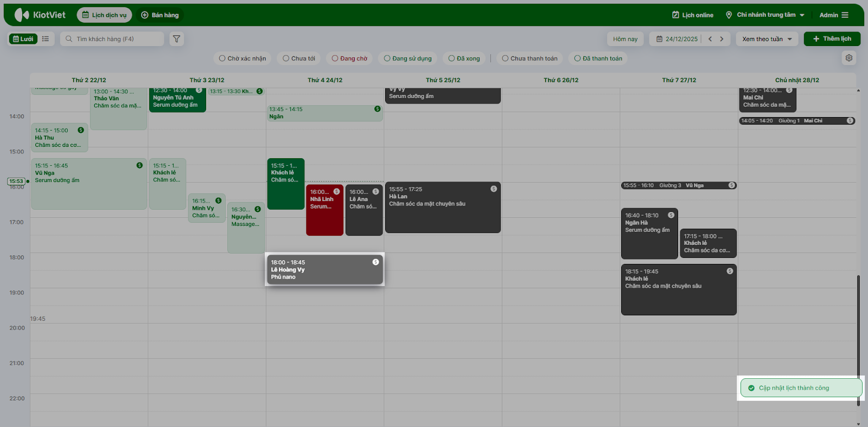The height and width of the screenshot is (427, 868).
Task: Click column header Thứ 3 23/12
Action: coord(207,80)
